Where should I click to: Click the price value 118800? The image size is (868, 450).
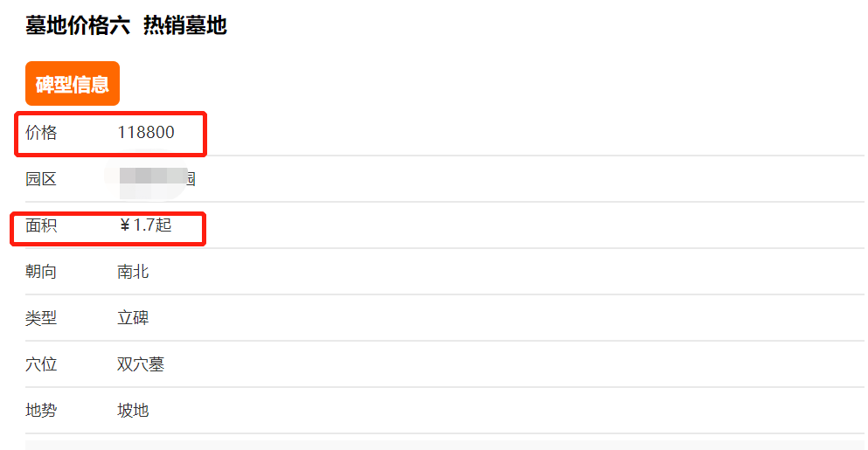point(146,133)
